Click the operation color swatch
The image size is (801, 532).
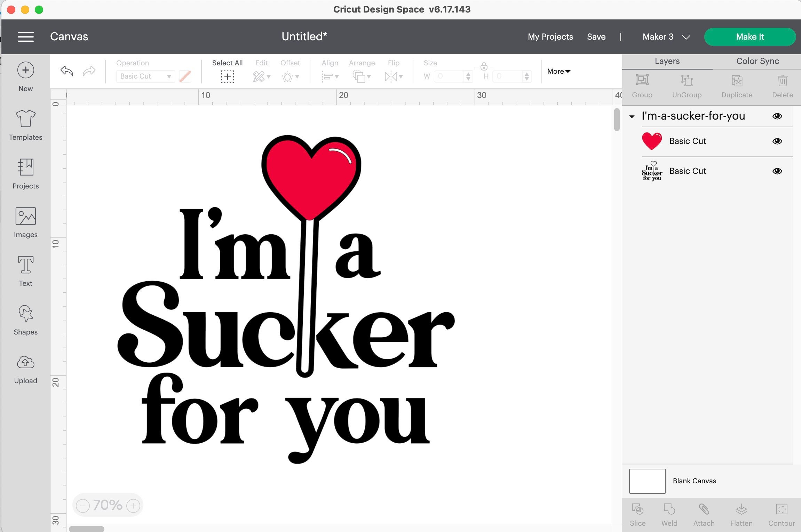[x=184, y=76]
